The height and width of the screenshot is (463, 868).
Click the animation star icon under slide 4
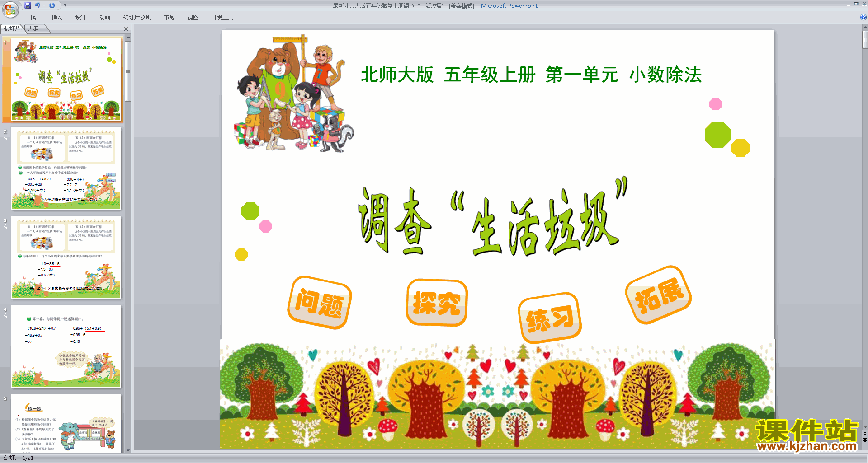(x=5, y=315)
